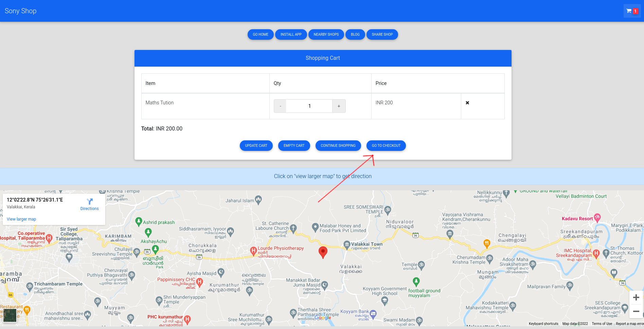Click the Update Cart button
Viewport: 644px width, 329px height.
coord(256,145)
